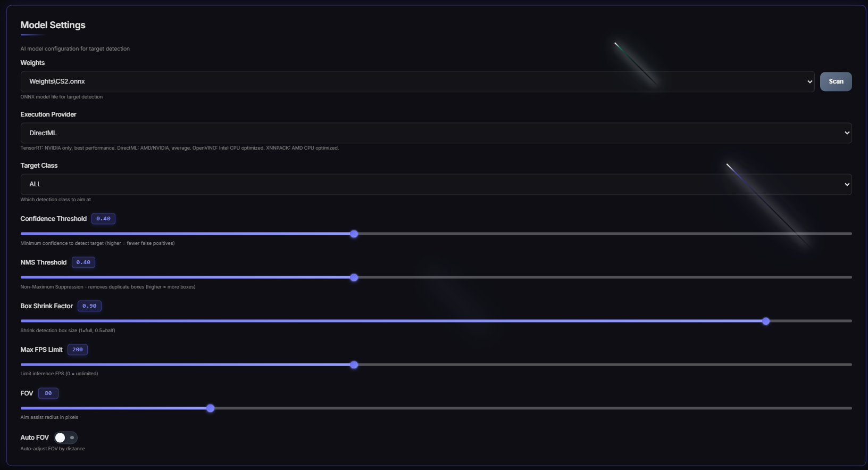Select the Max FPS Limit slider thumb
The width and height of the screenshot is (868, 470).
354,365
